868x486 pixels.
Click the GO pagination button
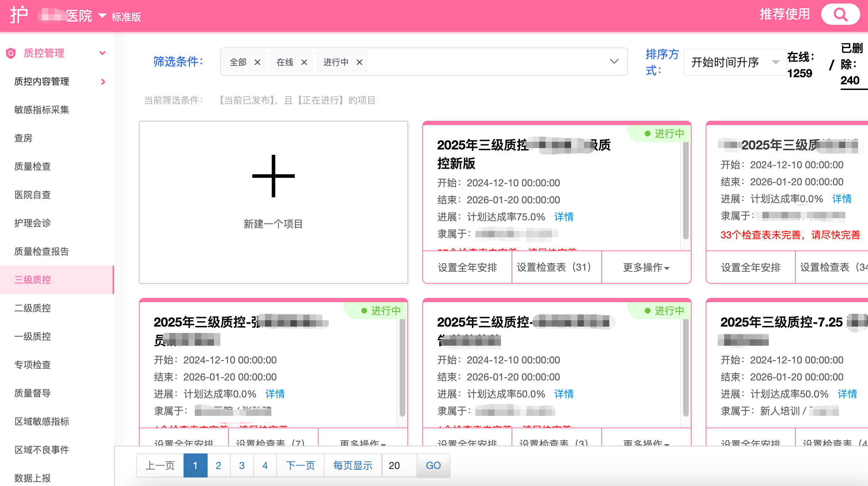point(433,465)
